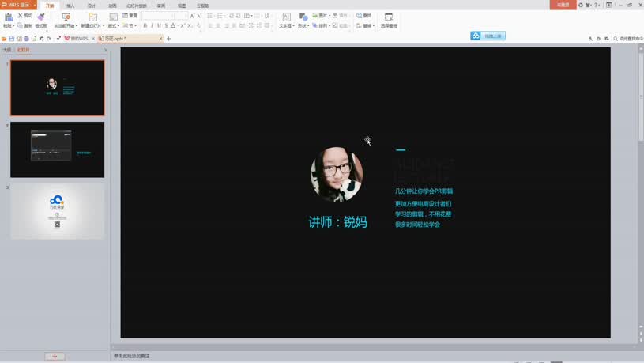This screenshot has height=363, width=644.
Task: Switch to the Insert ribbon tab
Action: [x=70, y=6]
